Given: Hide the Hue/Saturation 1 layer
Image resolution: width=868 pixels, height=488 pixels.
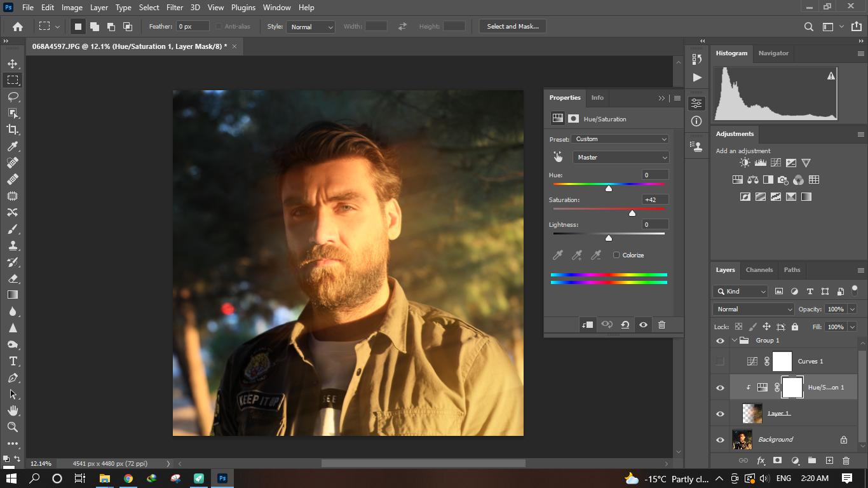Looking at the screenshot, I should (720, 388).
